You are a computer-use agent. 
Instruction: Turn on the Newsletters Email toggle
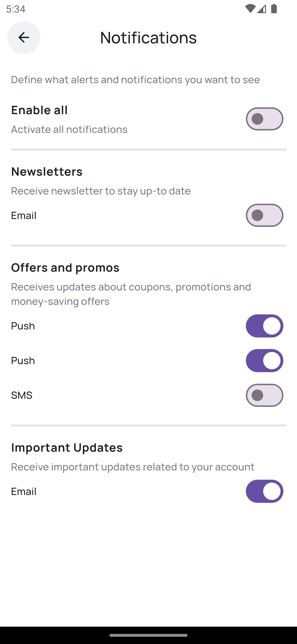[x=264, y=215]
